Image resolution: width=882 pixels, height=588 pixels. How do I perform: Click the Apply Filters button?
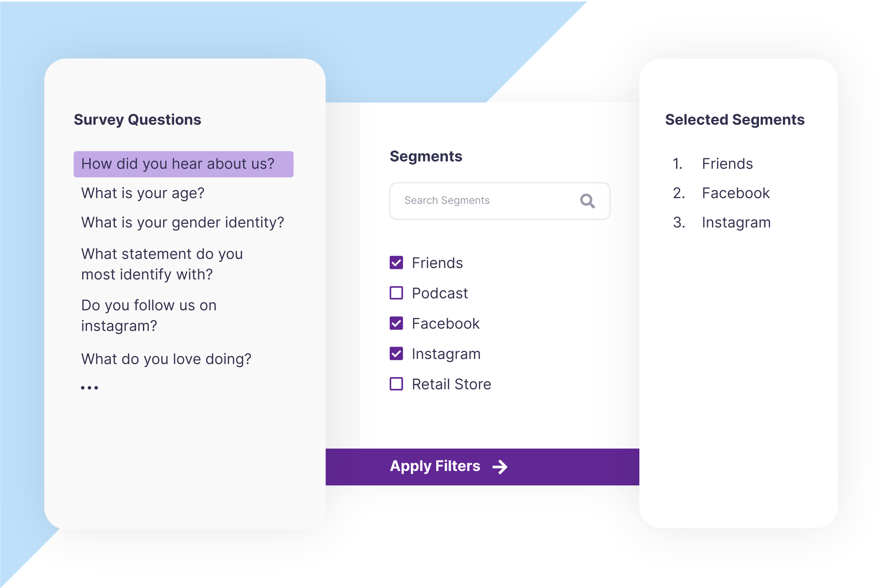tap(482, 467)
